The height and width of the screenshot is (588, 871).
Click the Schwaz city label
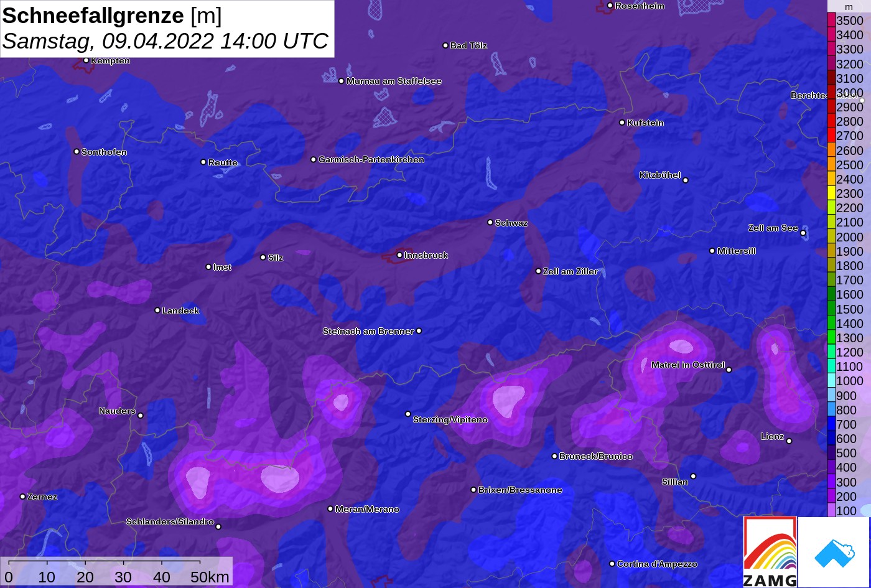click(511, 223)
